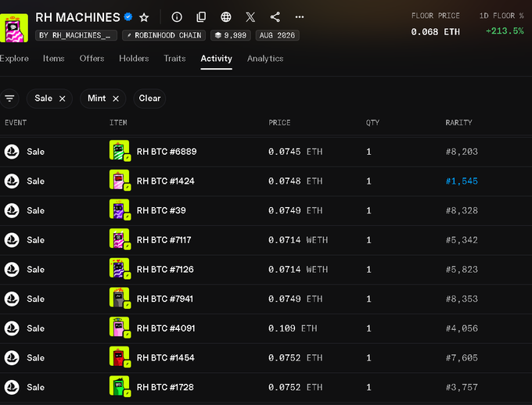Open the BY RH_MACHINES_ creator badge

point(77,35)
